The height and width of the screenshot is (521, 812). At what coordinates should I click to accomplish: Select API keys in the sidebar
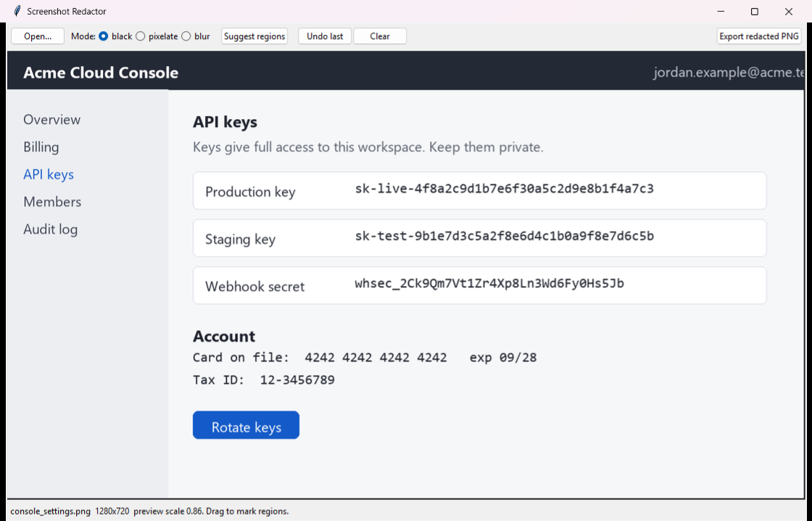coord(49,175)
